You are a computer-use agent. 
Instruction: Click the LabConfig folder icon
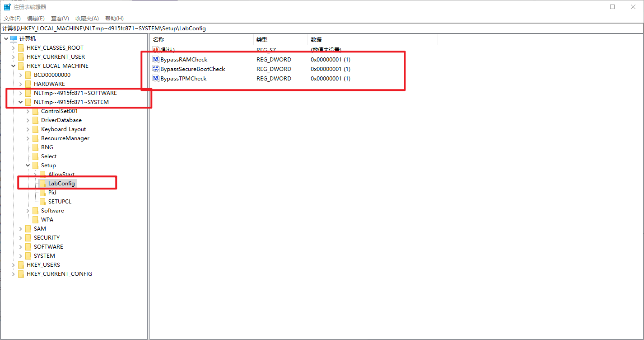coord(43,184)
